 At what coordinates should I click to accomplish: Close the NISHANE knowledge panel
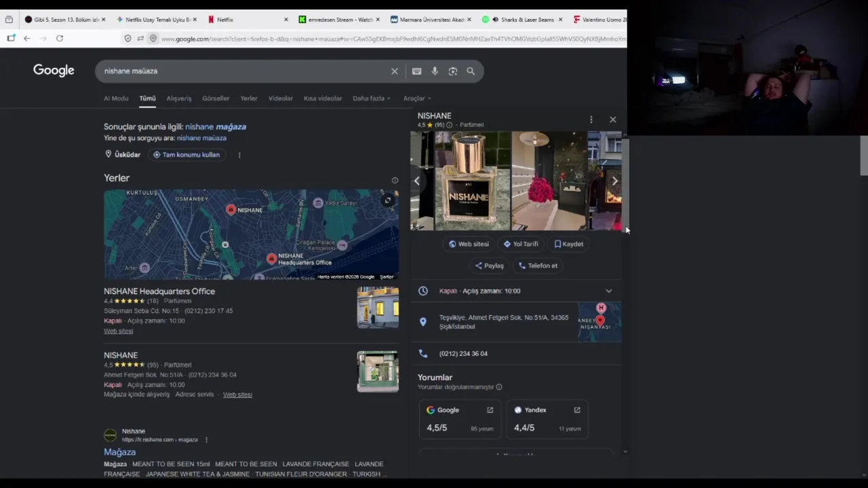612,120
